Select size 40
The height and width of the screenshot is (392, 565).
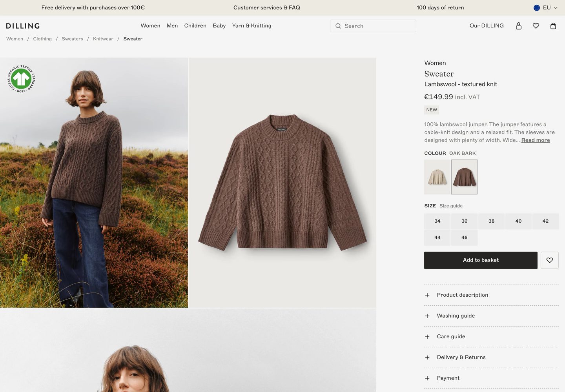(x=519, y=221)
